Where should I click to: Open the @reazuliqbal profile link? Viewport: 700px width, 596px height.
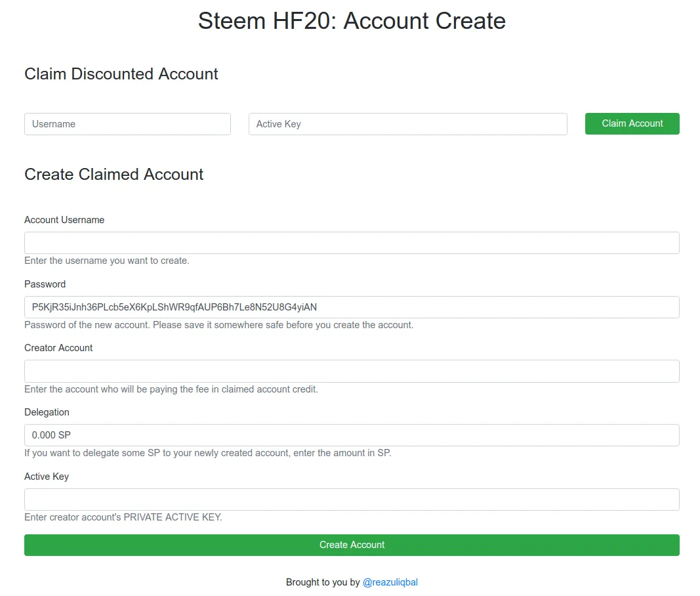click(x=390, y=582)
